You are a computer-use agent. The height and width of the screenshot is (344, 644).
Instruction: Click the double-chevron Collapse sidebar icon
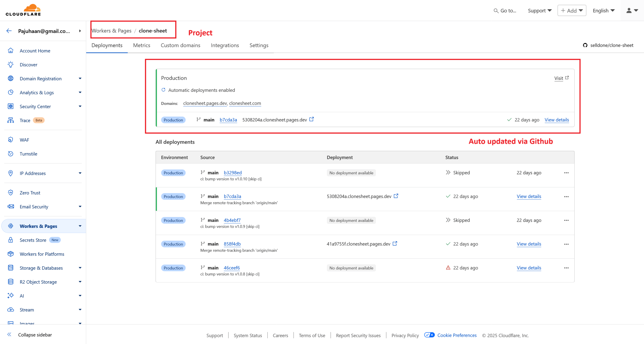point(9,334)
